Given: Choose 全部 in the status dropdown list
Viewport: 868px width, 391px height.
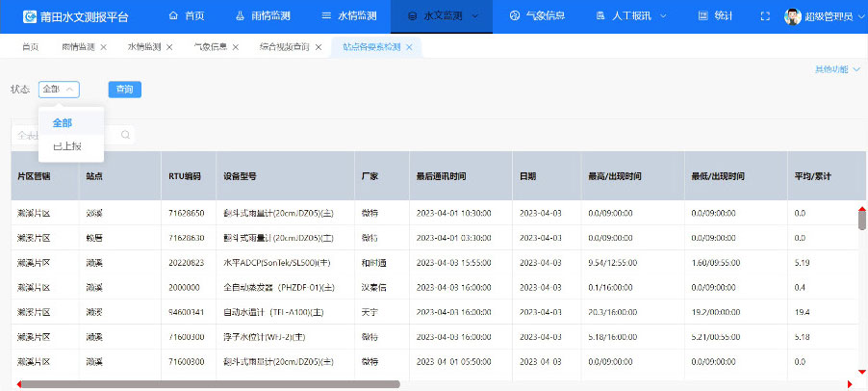Looking at the screenshot, I should [x=71, y=123].
